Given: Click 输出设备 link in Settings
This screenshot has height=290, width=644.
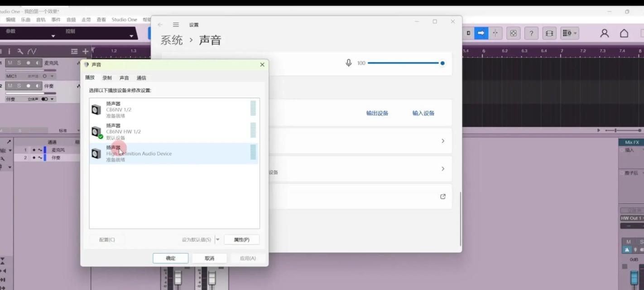Looking at the screenshot, I should click(x=377, y=113).
